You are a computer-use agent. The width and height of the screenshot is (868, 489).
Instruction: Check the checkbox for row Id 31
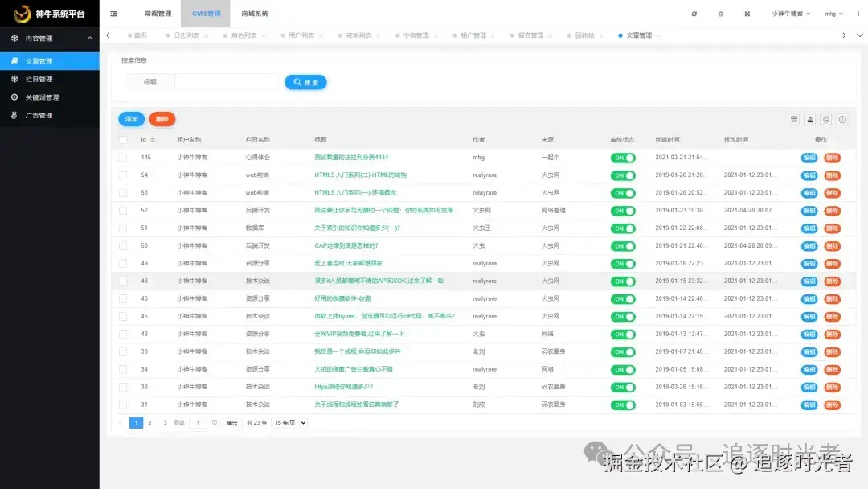tap(123, 405)
